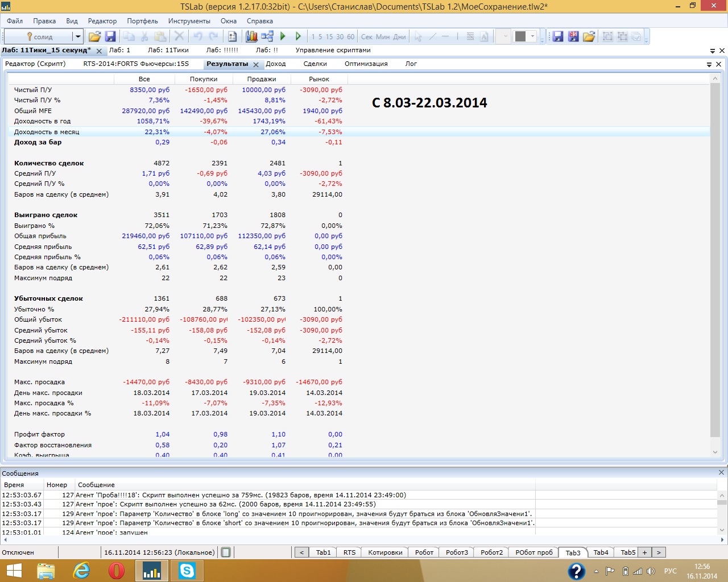This screenshot has width=728, height=582.
Task: Click the open folder icon in toolbar
Action: (x=94, y=37)
